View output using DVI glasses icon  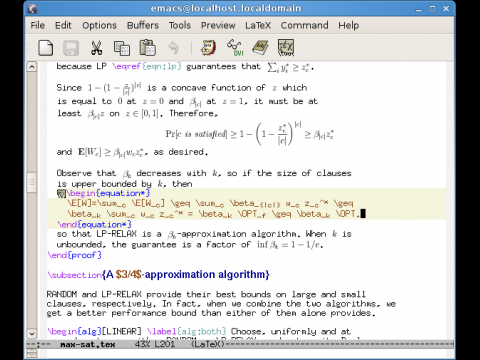point(235,47)
